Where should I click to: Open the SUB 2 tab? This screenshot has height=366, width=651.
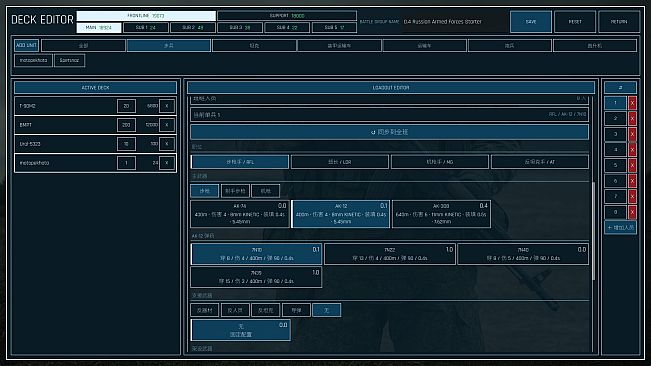pyautogui.click(x=193, y=28)
